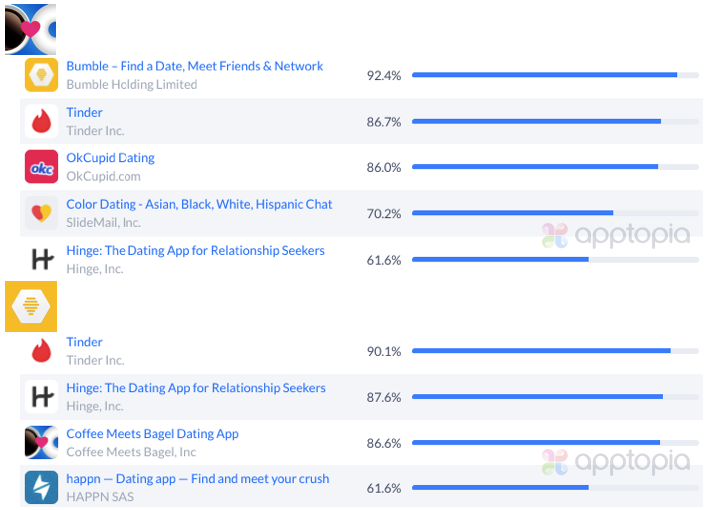This screenshot has width=706, height=510.
Task: Click the Bumble app icon in first list
Action: (41, 75)
